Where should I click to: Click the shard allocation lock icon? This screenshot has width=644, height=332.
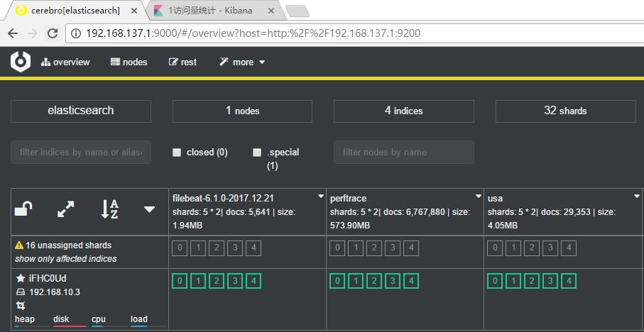[x=24, y=209]
